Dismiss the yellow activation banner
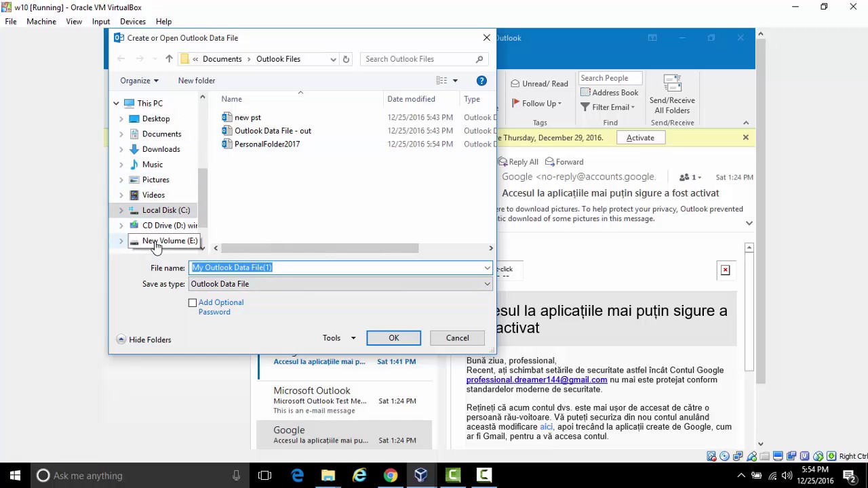The image size is (868, 488). [x=745, y=138]
